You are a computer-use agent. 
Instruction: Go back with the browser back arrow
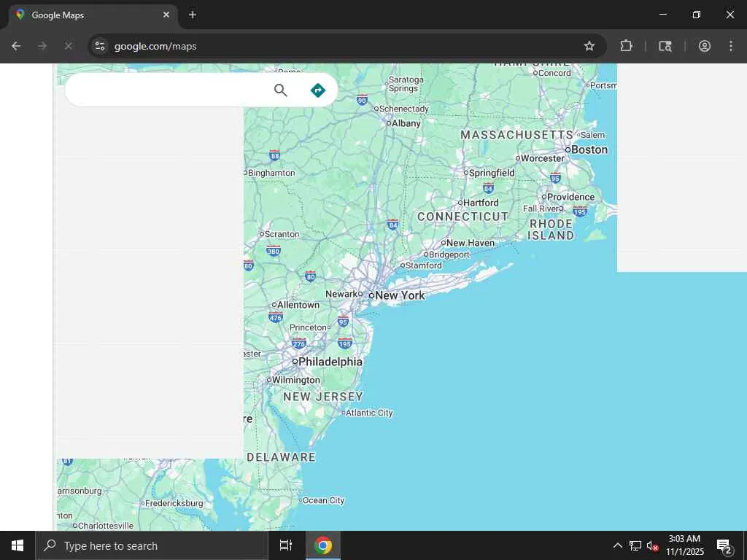[16, 46]
